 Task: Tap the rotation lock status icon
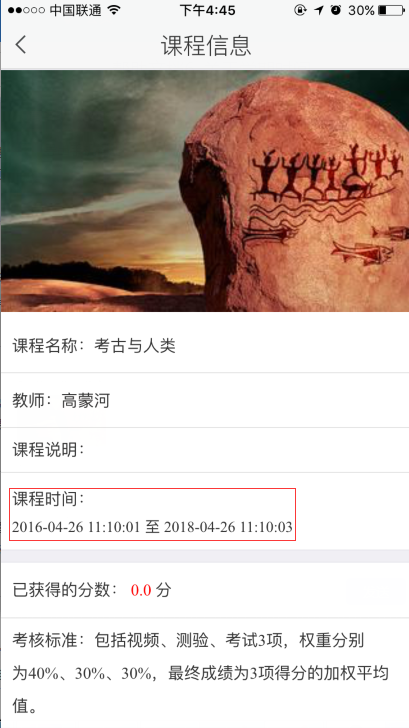[x=300, y=10]
